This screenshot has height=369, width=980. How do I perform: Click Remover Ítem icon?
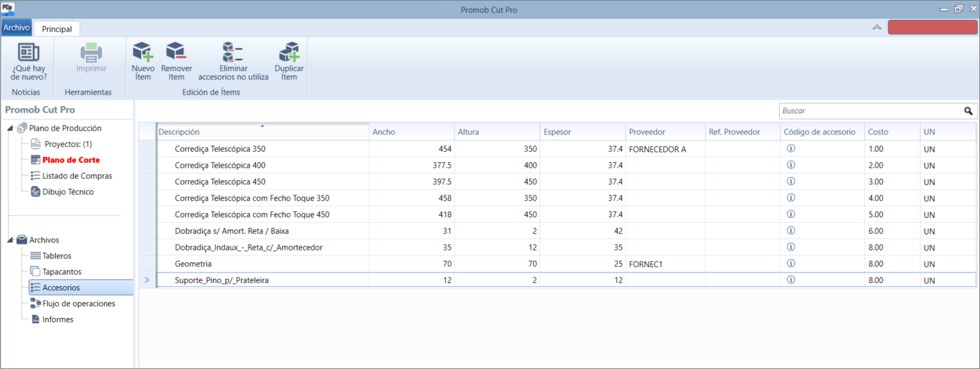[x=176, y=52]
